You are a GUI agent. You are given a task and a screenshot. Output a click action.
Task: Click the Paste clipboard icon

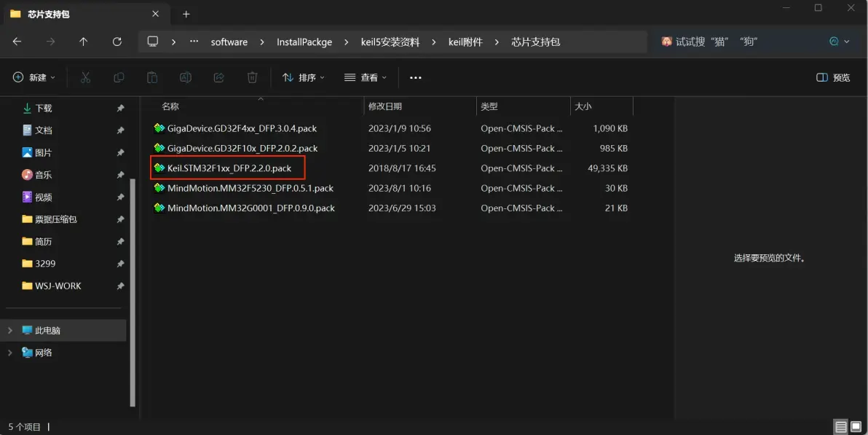[152, 77]
